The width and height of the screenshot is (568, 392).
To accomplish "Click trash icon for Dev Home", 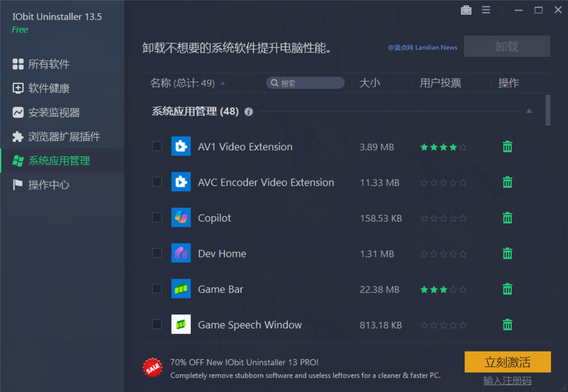I will click(x=507, y=253).
